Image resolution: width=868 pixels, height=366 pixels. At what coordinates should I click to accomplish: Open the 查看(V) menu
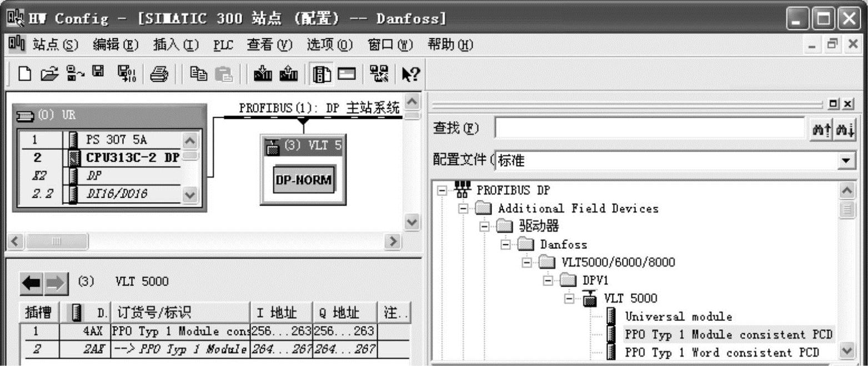(269, 44)
